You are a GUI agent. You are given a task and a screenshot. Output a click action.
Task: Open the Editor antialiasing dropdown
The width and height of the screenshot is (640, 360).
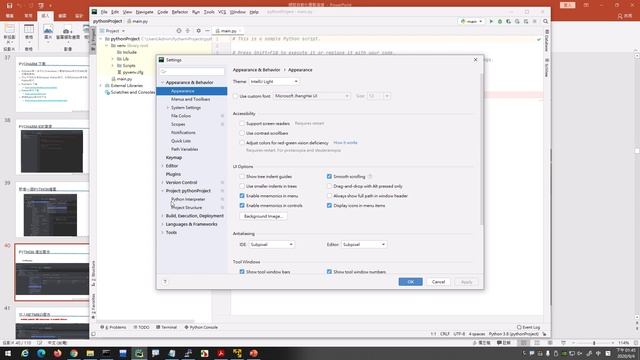point(364,244)
